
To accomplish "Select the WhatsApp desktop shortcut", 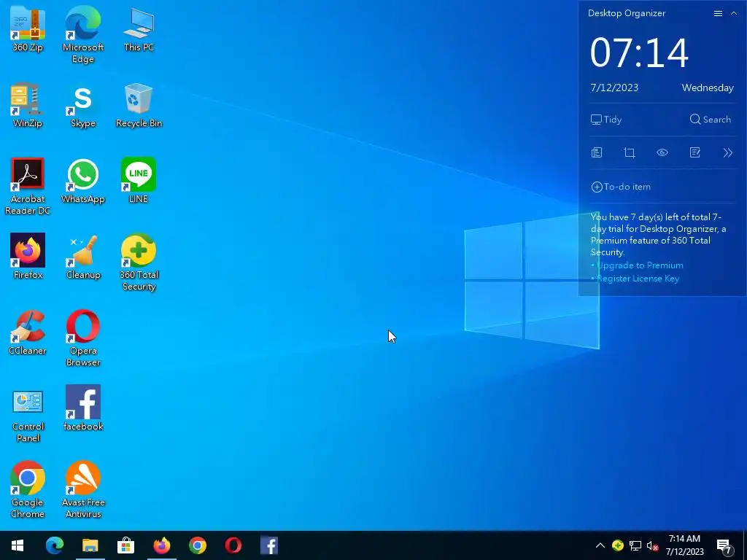I will (83, 181).
